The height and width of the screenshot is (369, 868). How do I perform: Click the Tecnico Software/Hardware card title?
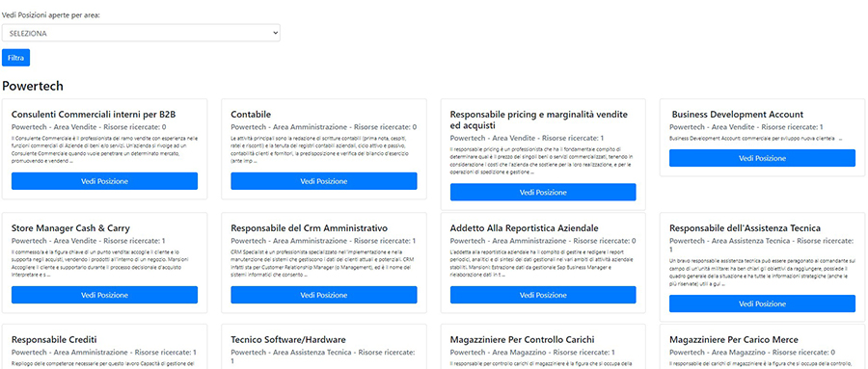click(288, 340)
